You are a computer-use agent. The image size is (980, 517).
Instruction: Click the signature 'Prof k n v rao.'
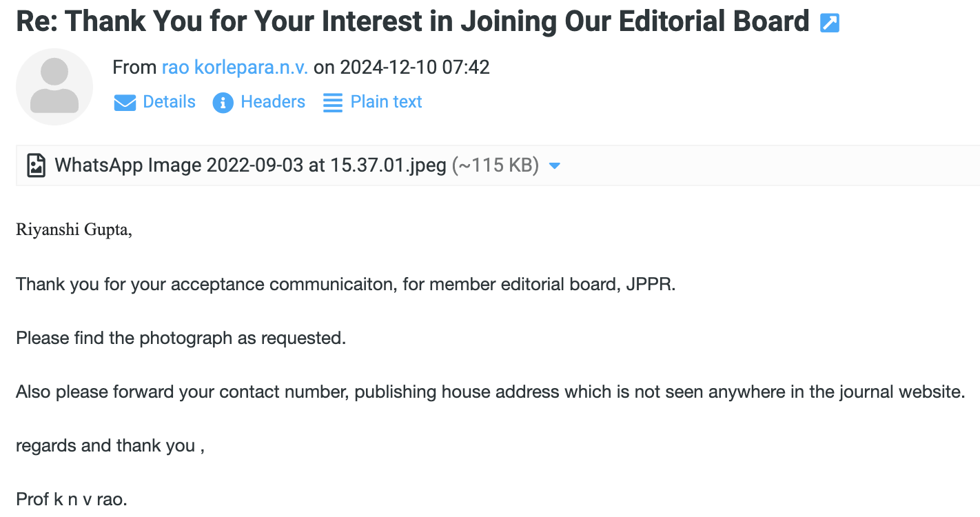tap(72, 499)
